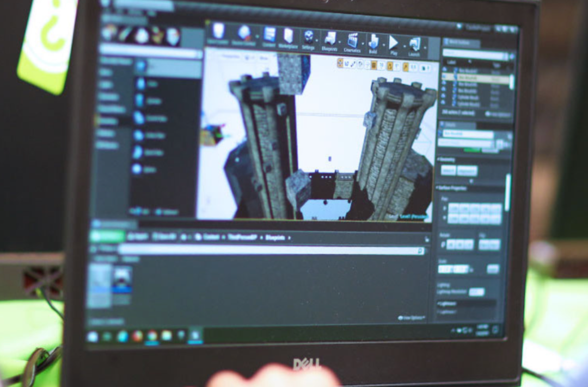The image size is (588, 387).
Task: Open the Marketplace from the toolbar
Action: [288, 39]
